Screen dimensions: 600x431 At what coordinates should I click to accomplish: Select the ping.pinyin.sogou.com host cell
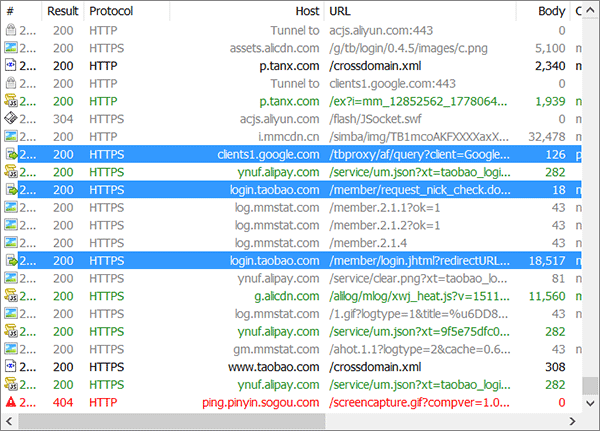261,402
